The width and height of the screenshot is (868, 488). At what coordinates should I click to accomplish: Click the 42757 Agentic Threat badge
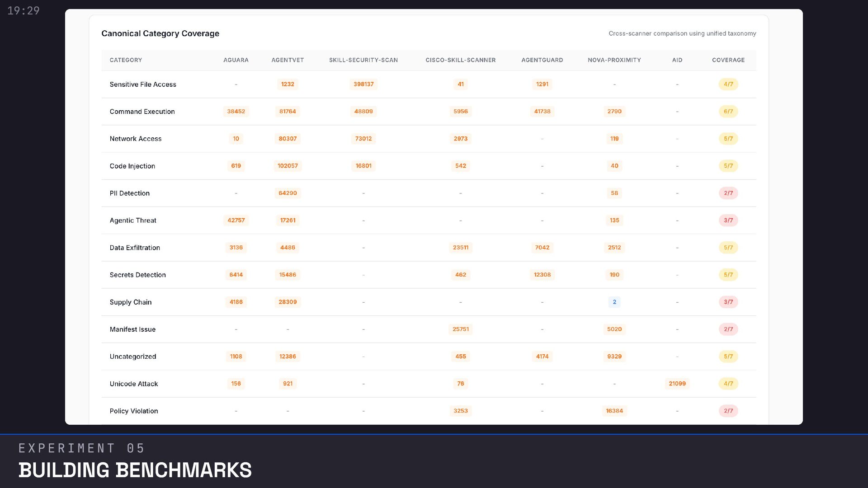point(236,221)
